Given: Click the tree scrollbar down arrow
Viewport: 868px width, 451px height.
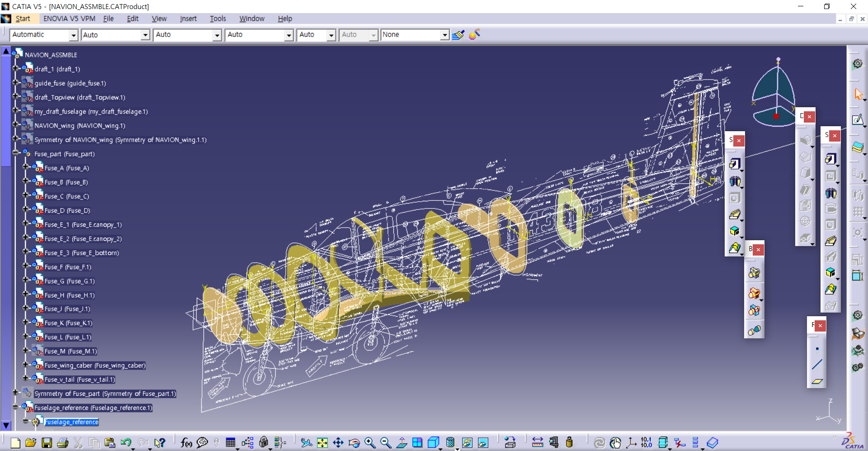Looking at the screenshot, I should 6,426.
